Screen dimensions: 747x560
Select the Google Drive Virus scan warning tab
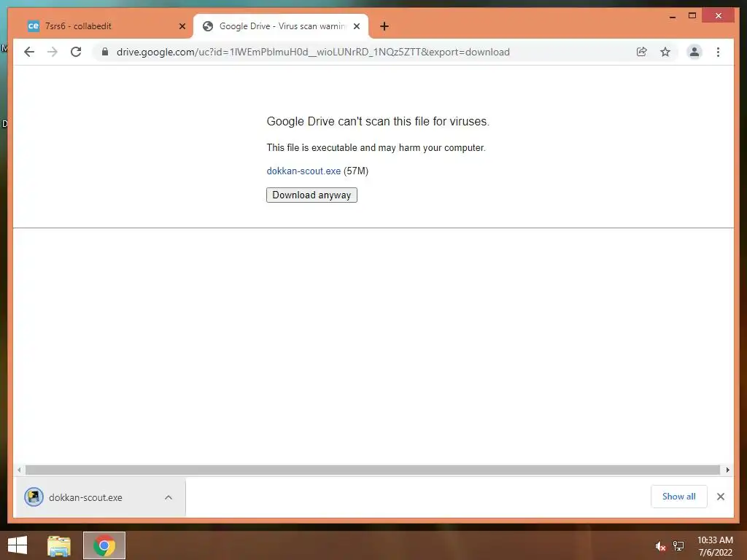click(x=281, y=26)
